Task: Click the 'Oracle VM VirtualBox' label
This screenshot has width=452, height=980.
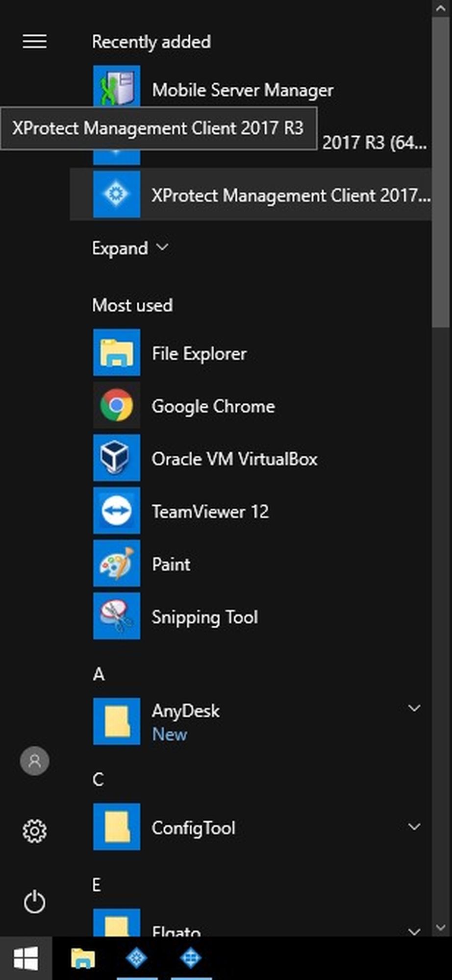Action: pyautogui.click(x=234, y=459)
